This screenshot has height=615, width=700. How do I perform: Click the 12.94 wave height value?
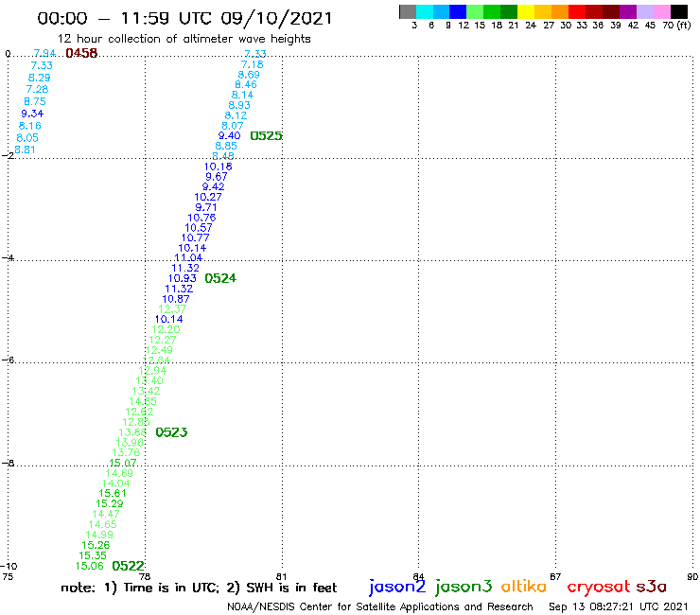point(152,370)
